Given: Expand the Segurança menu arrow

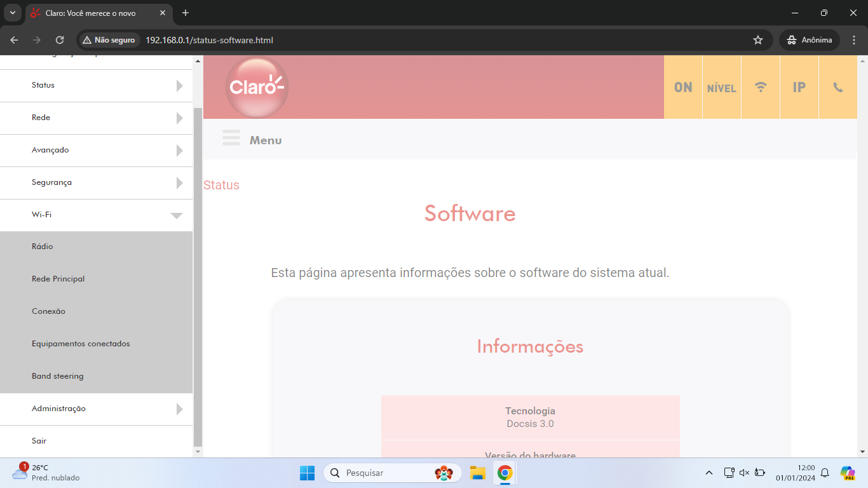Looking at the screenshot, I should tap(179, 183).
